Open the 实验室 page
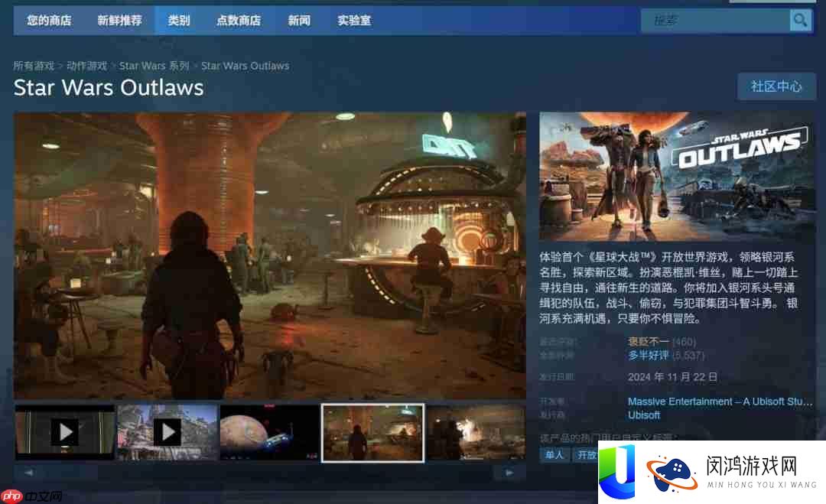Image resolution: width=826 pixels, height=504 pixels. tap(354, 21)
